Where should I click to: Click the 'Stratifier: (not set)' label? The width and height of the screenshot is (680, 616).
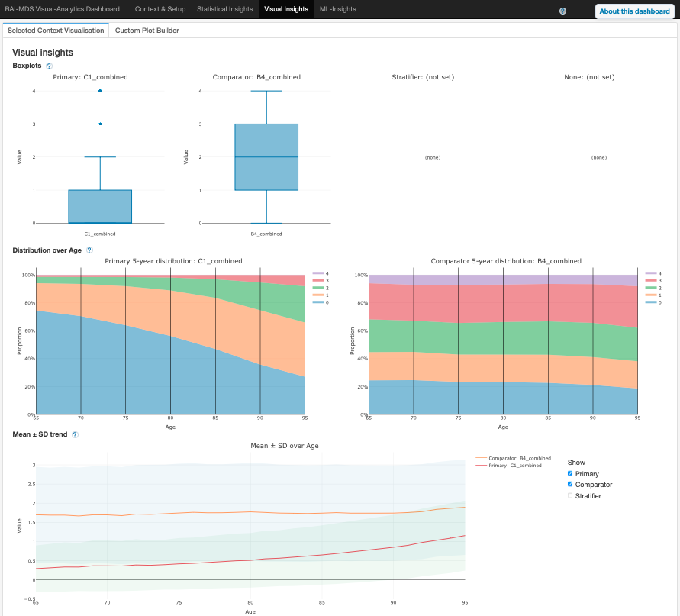pyautogui.click(x=423, y=77)
